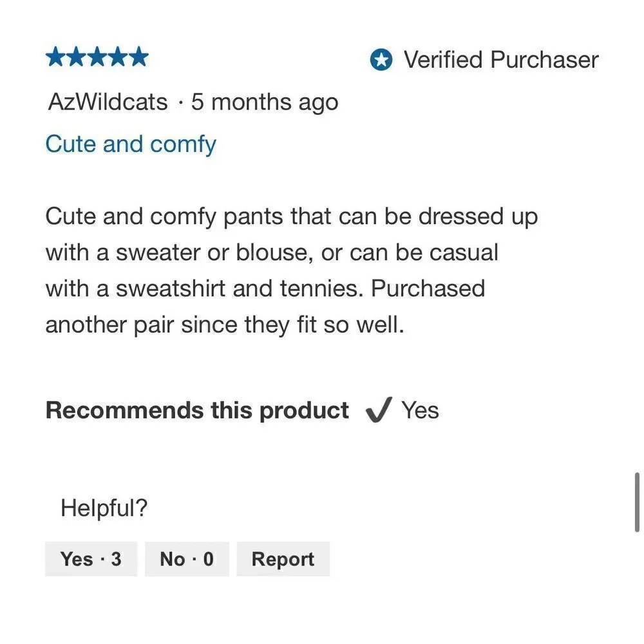The width and height of the screenshot is (644, 644).
Task: Select the fifth and last rating star
Action: [139, 57]
